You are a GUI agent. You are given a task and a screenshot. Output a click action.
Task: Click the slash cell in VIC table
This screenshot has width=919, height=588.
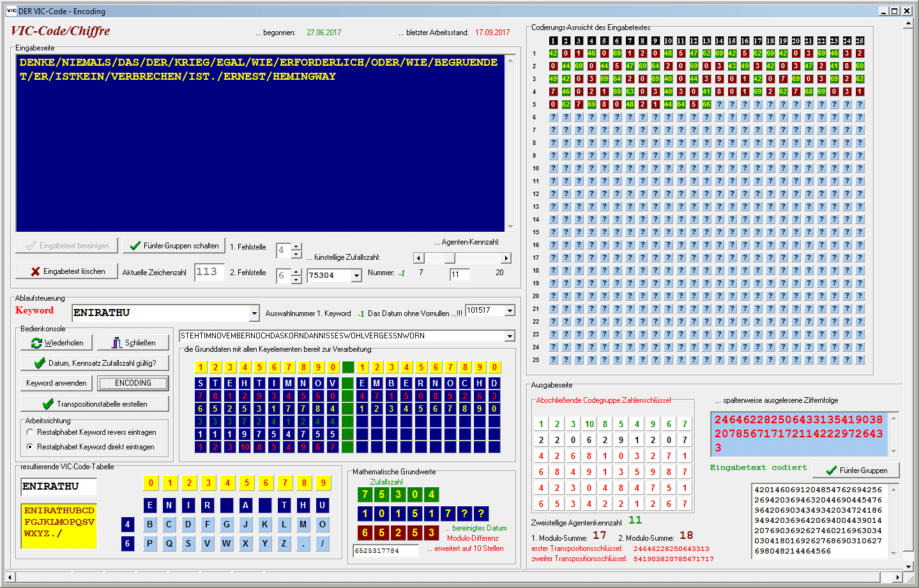pyautogui.click(x=323, y=544)
